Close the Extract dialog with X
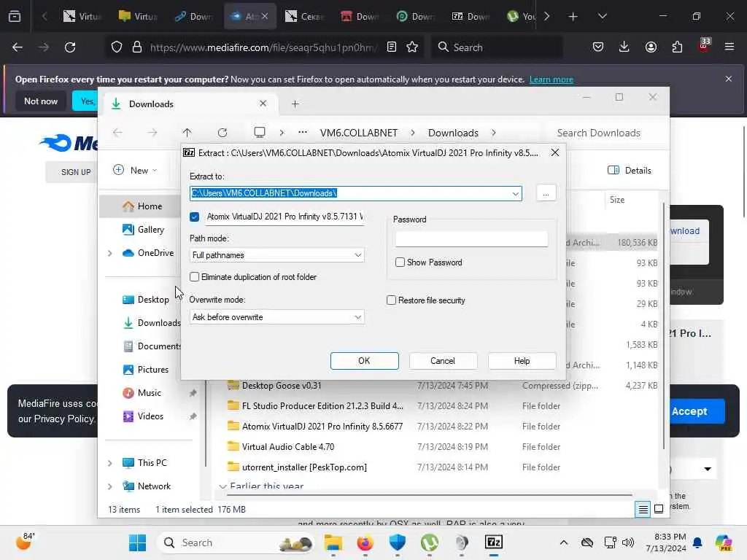 [x=555, y=152]
